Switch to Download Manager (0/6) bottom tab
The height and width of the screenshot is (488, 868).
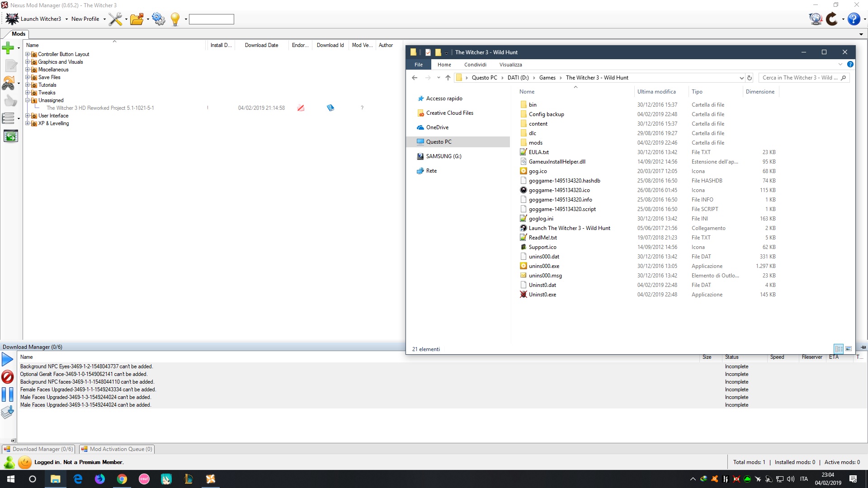[38, 449]
